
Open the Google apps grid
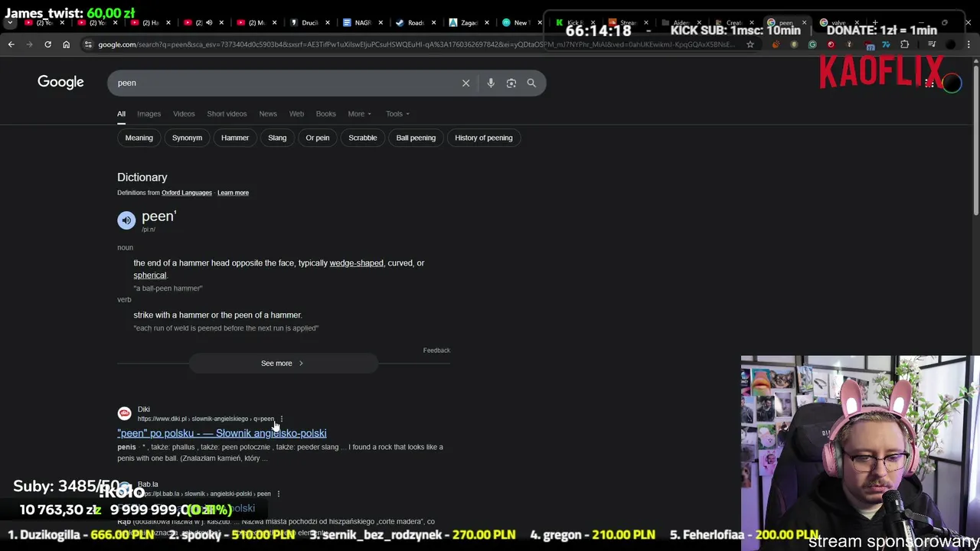(x=929, y=83)
